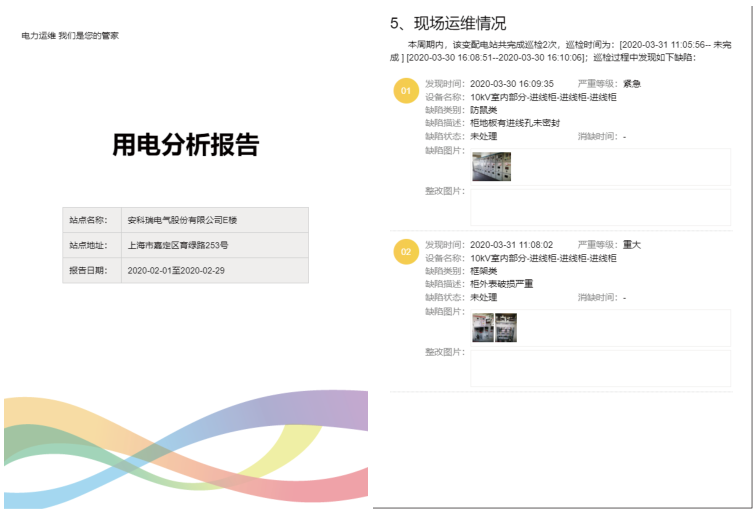Click the 紧急 severity level value
Viewport: 756px width, 513px height.
pos(632,84)
